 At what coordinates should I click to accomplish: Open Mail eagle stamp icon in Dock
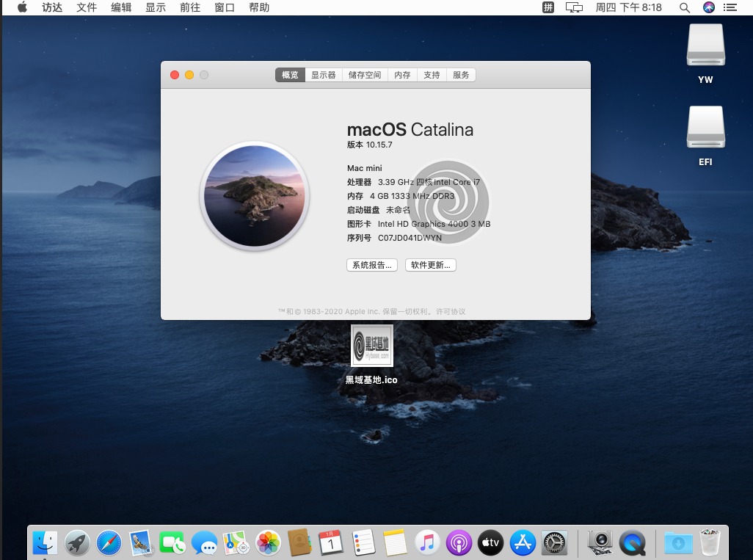pyautogui.click(x=140, y=543)
